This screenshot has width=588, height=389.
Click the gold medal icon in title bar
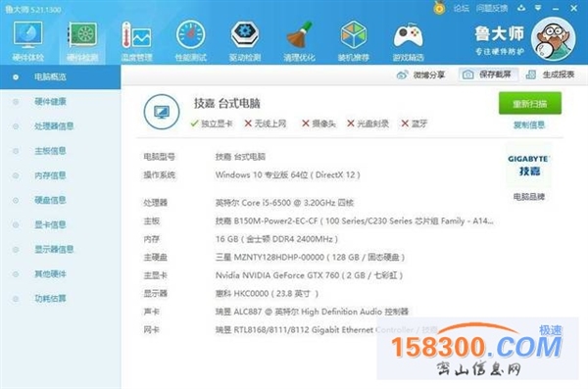pos(439,8)
